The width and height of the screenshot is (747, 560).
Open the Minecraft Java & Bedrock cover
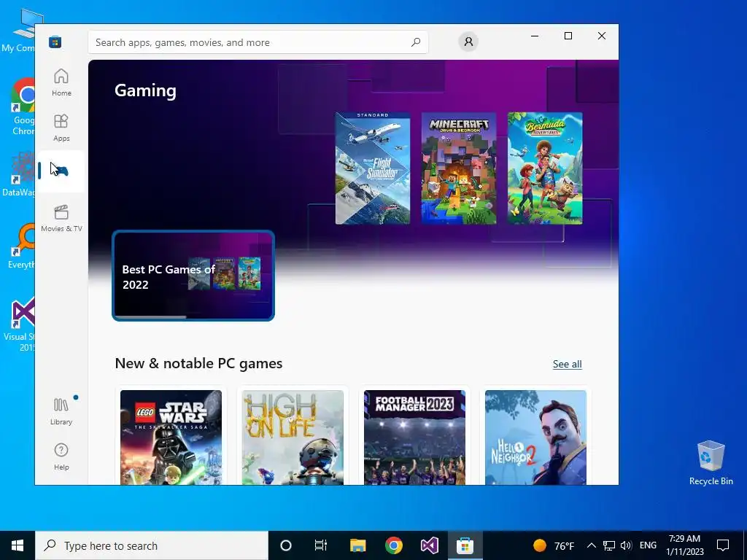pyautogui.click(x=459, y=168)
